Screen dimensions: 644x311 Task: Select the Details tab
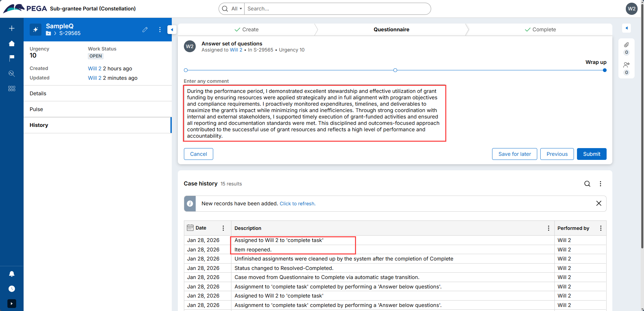click(38, 94)
